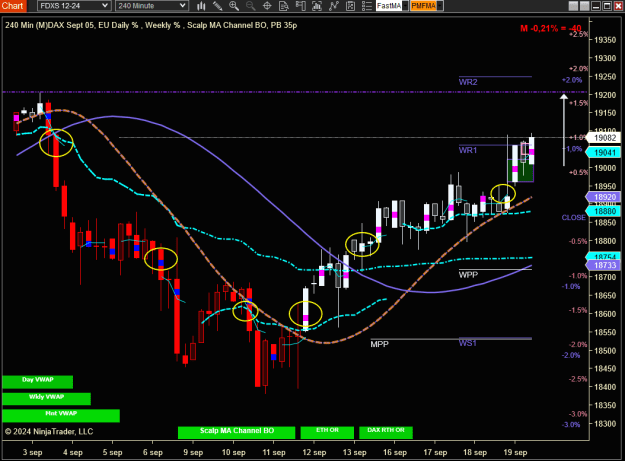Click the 12 sep date label
Viewport: 625px width, 461px height.
(314, 452)
